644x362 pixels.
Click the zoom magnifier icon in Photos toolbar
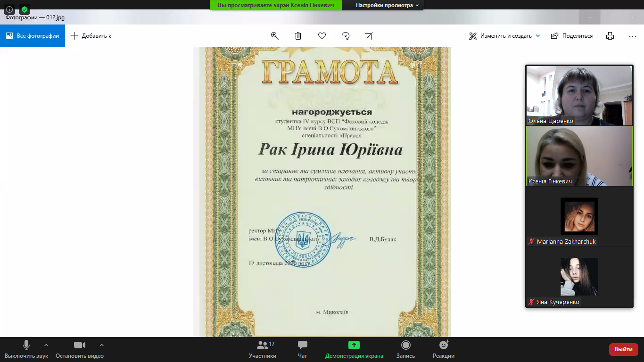(x=275, y=36)
